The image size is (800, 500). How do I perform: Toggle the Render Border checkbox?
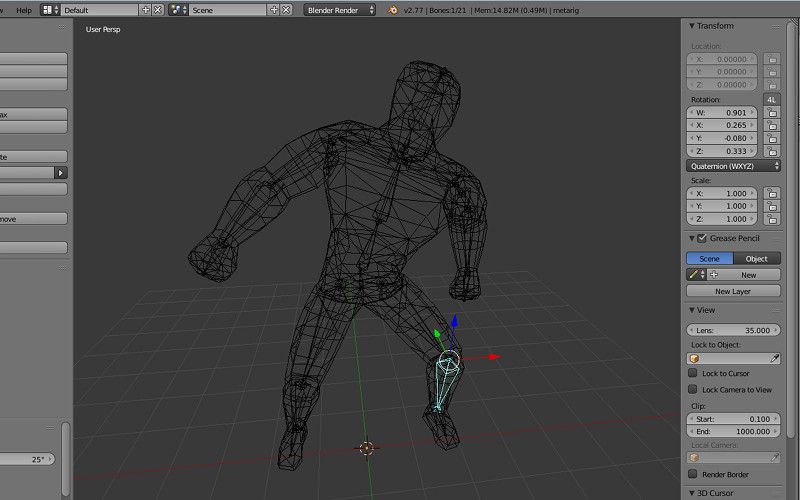click(693, 474)
